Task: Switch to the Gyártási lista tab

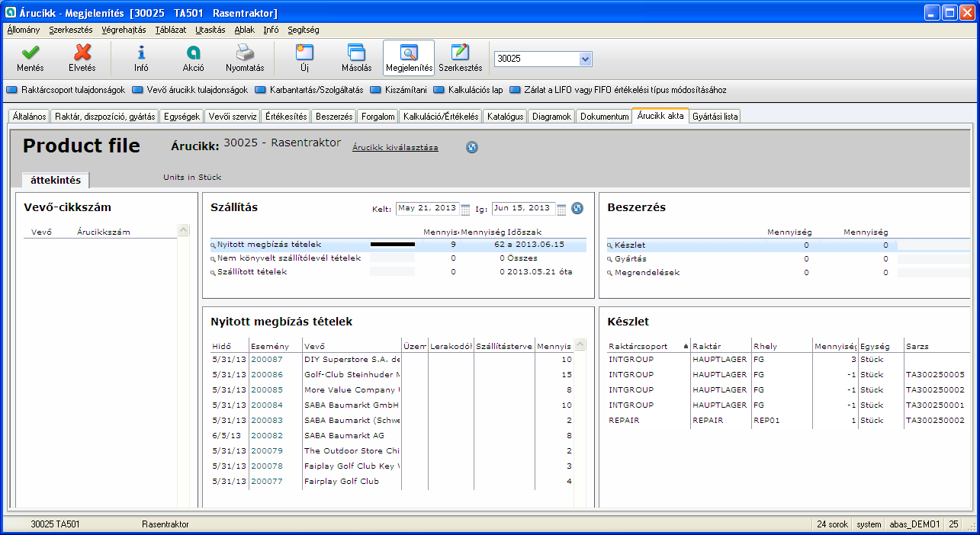Action: click(715, 117)
